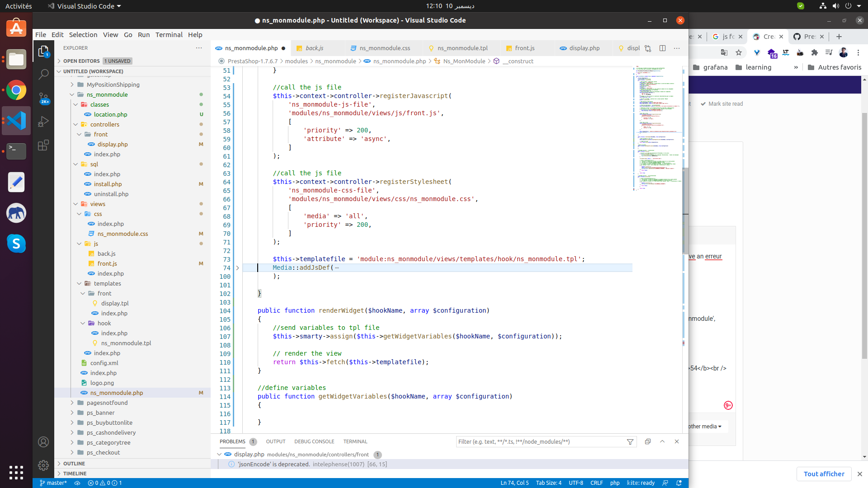Open the Search view in activity bar
Image resolution: width=868 pixels, height=488 pixels.
pos(43,75)
